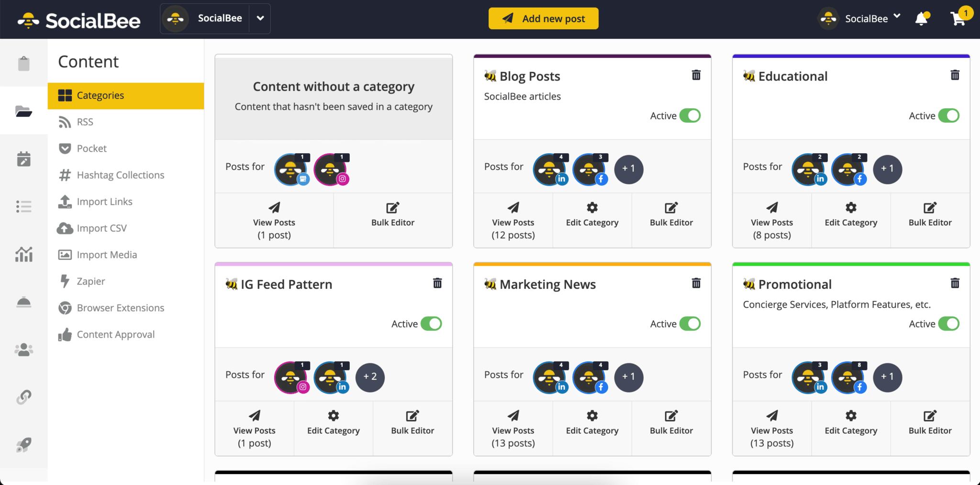The width and height of the screenshot is (980, 485).
Task: Expand the workspace profile dropdown
Action: (260, 18)
